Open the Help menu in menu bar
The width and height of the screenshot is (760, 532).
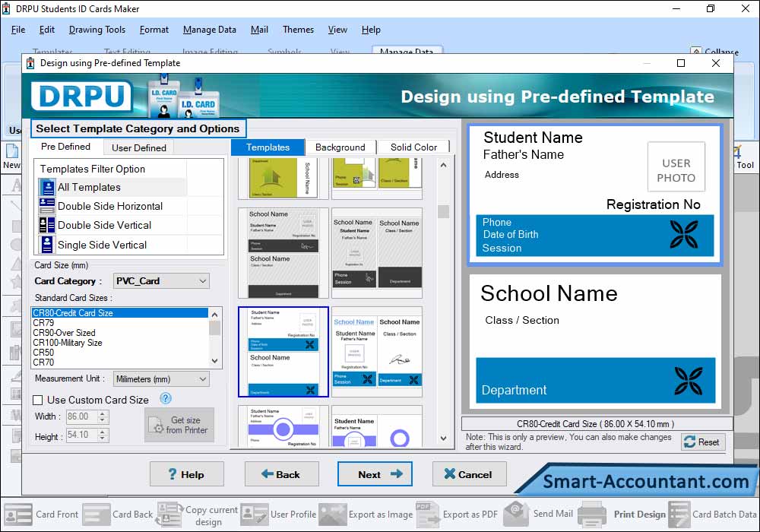point(371,30)
